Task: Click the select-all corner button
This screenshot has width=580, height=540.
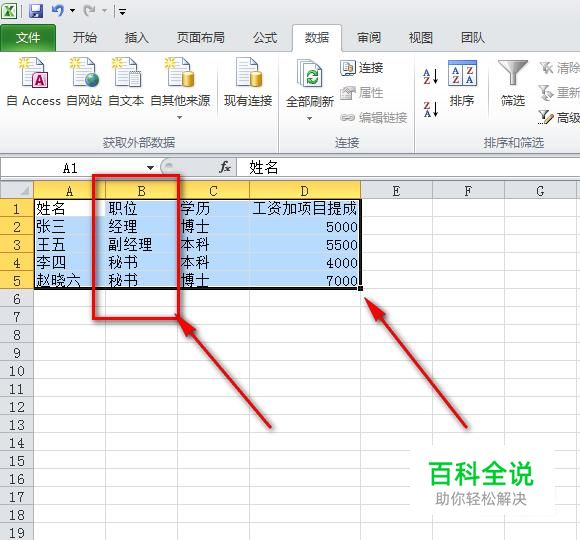Action: [17, 190]
